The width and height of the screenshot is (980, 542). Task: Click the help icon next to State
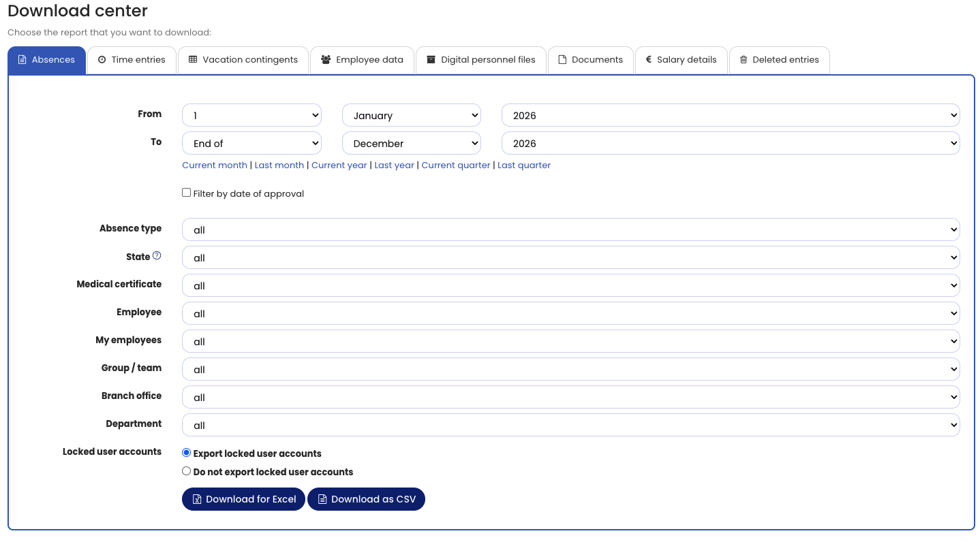tap(157, 256)
